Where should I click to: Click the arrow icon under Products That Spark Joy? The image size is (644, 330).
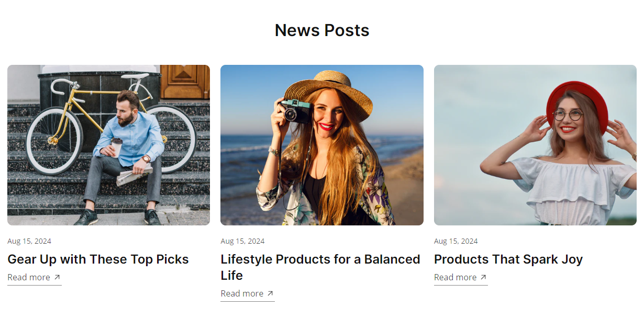(483, 277)
